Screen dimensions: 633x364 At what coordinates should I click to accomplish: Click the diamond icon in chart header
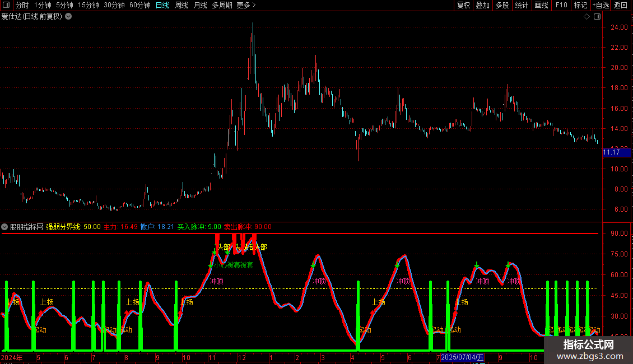click(587, 17)
